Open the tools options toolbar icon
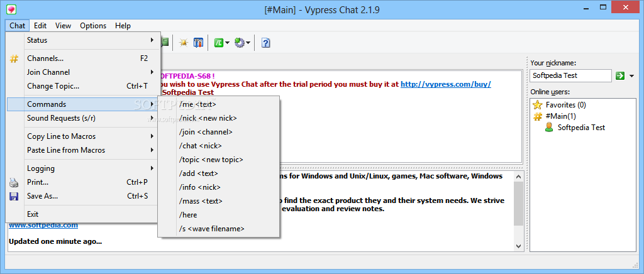 coord(198,43)
